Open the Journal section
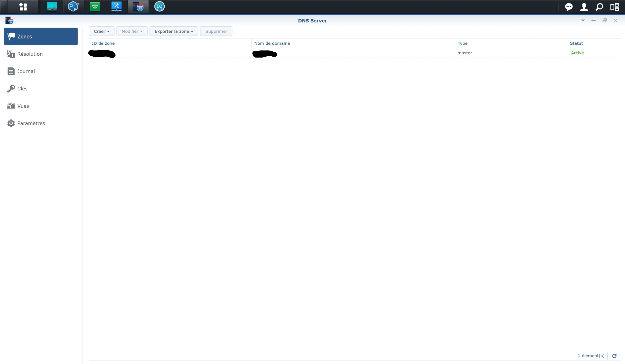Viewport: 625px width, 364px height. click(x=26, y=71)
